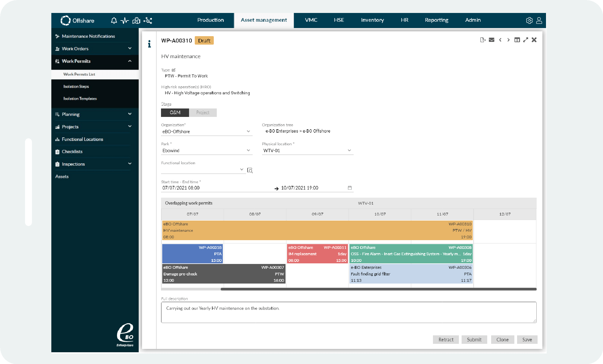Click in the Full description text box
The width and height of the screenshot is (603, 364).
(349, 312)
